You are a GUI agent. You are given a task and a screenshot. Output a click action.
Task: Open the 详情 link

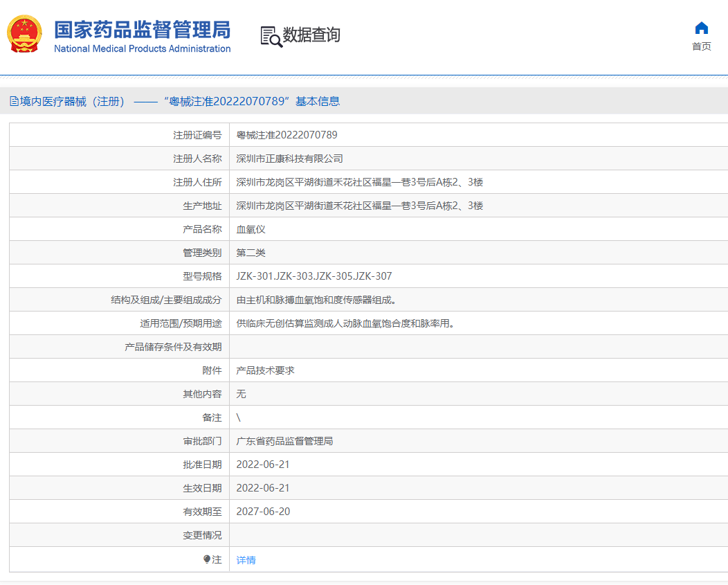(x=246, y=560)
